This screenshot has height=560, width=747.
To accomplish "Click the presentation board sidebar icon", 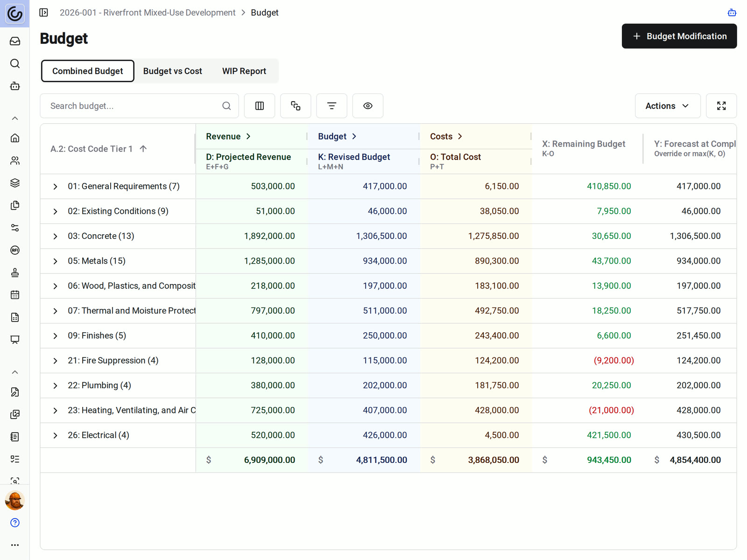I will point(15,340).
